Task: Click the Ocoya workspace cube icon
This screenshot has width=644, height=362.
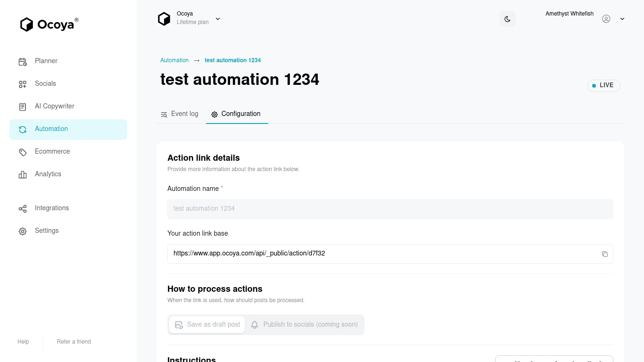Action: click(x=164, y=19)
